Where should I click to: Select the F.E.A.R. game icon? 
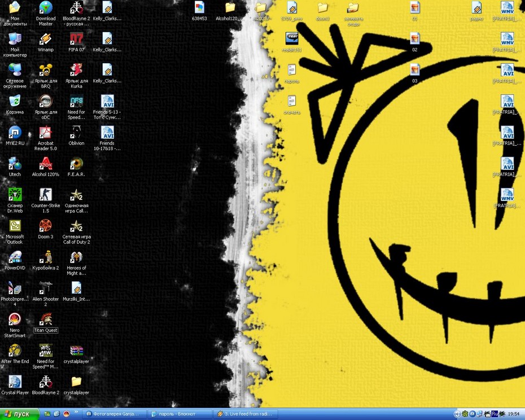[76, 167]
